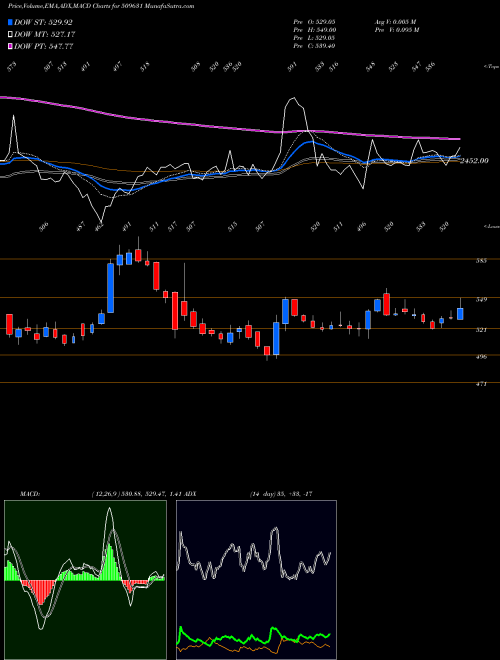Click the 'Avg V: 0.005 M' volume text
This screenshot has width=500, height=660.
coord(395,21)
